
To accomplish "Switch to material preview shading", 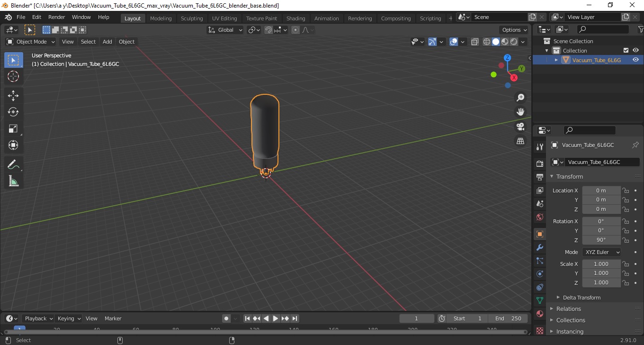I will tap(505, 42).
